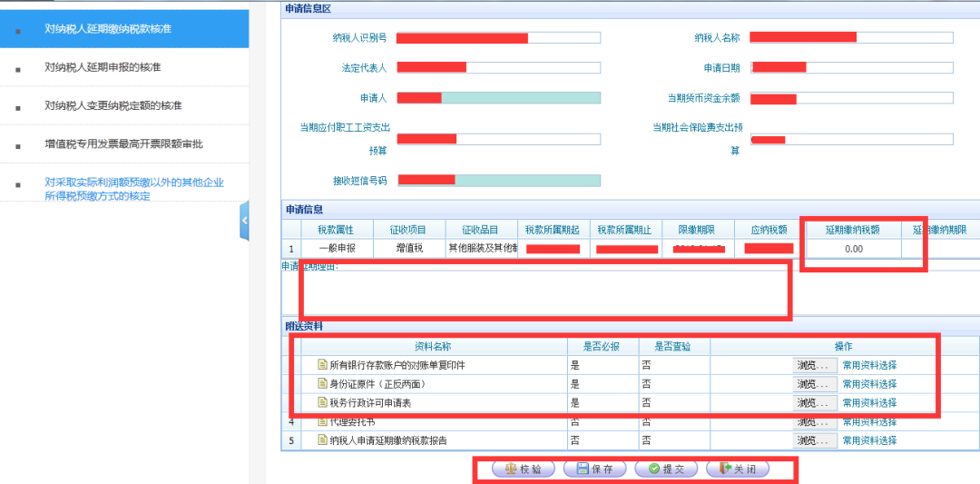This screenshot has width=980, height=484.
Task: Click document icon beside 身份证原件（正反两面）
Action: (x=322, y=384)
